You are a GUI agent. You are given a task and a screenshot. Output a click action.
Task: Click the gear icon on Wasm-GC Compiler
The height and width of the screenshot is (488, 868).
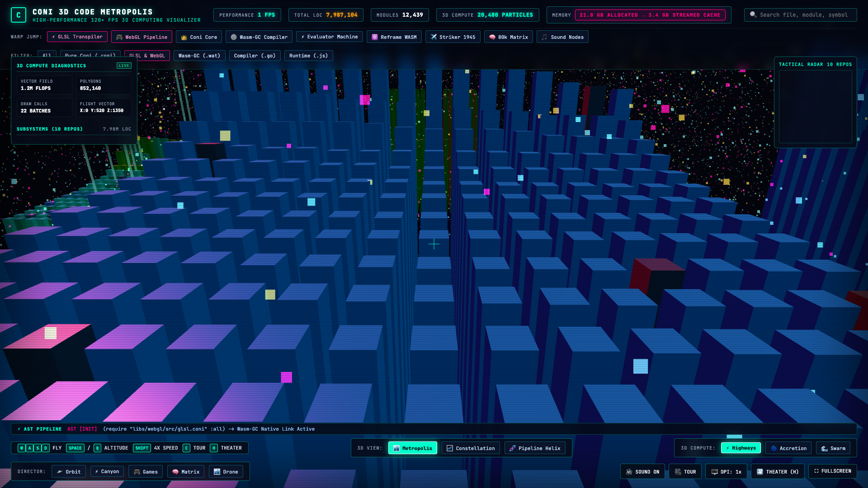[234, 37]
